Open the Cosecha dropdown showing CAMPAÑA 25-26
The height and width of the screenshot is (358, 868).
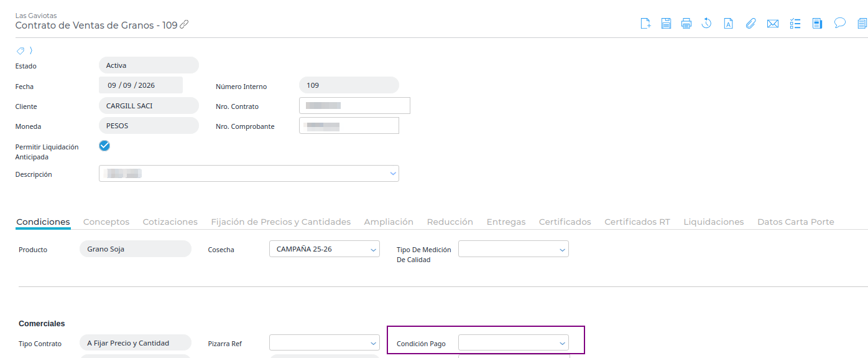[x=325, y=249]
